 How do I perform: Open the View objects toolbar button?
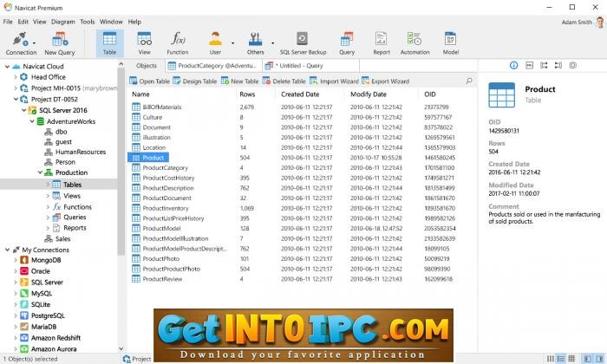pos(144,43)
